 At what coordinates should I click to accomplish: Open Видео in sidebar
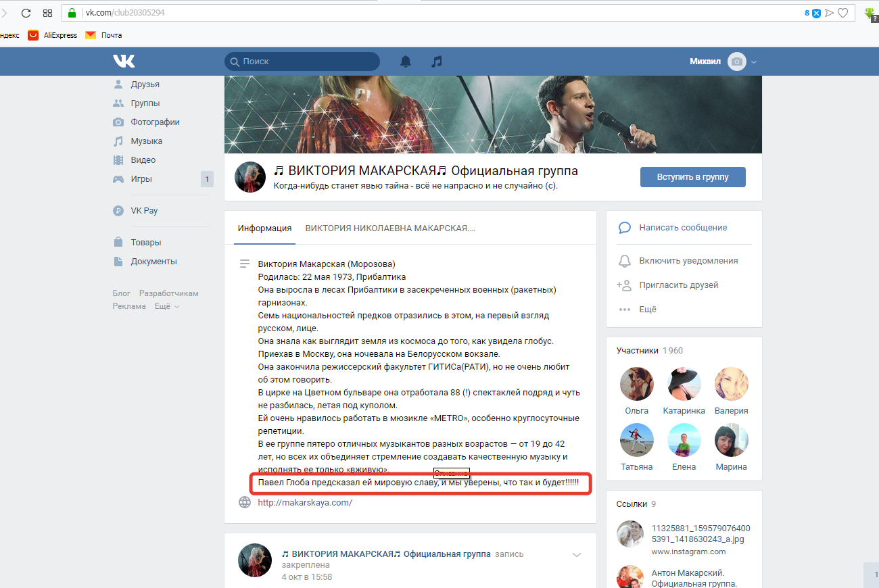point(143,160)
